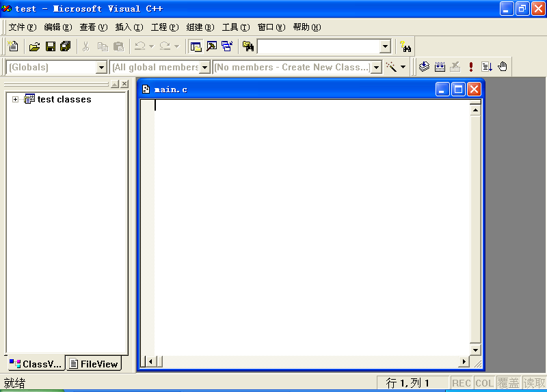Open the 查看(V) menu
The width and height of the screenshot is (547, 392).
pyautogui.click(x=94, y=27)
